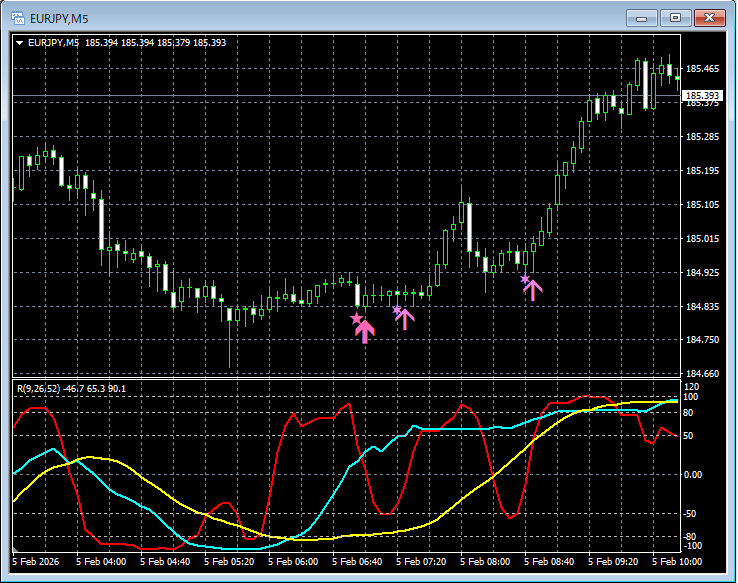Click the EURJPY,M5 OHLC header text

click(127, 43)
